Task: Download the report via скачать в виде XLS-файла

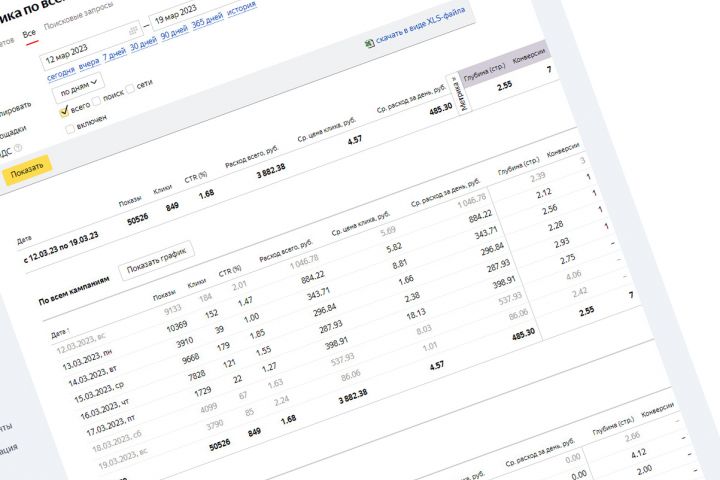Action: coord(420,27)
